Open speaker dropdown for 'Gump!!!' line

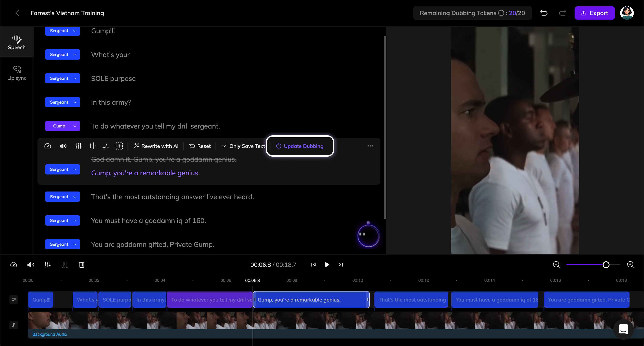point(62,31)
